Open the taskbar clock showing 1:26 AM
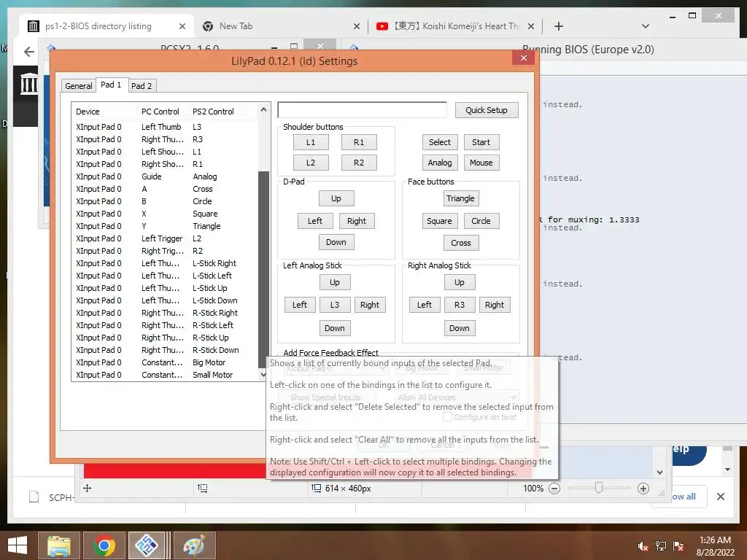 coord(715,546)
